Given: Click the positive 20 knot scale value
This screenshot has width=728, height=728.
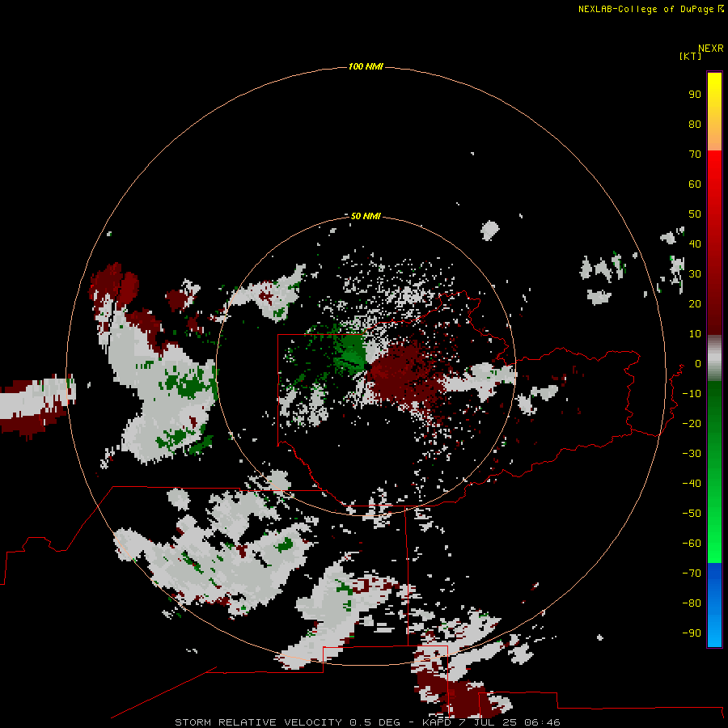Looking at the screenshot, I should click(x=695, y=303).
